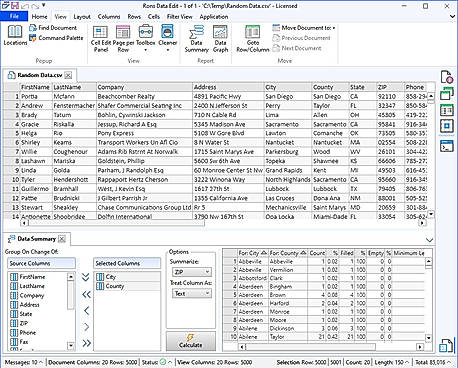Close the Random Data.csv tab
The image size is (458, 368).
68,75
